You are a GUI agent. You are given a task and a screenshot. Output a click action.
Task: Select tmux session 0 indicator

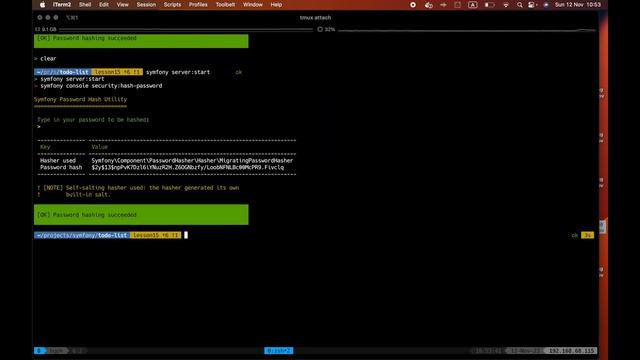tap(39, 351)
